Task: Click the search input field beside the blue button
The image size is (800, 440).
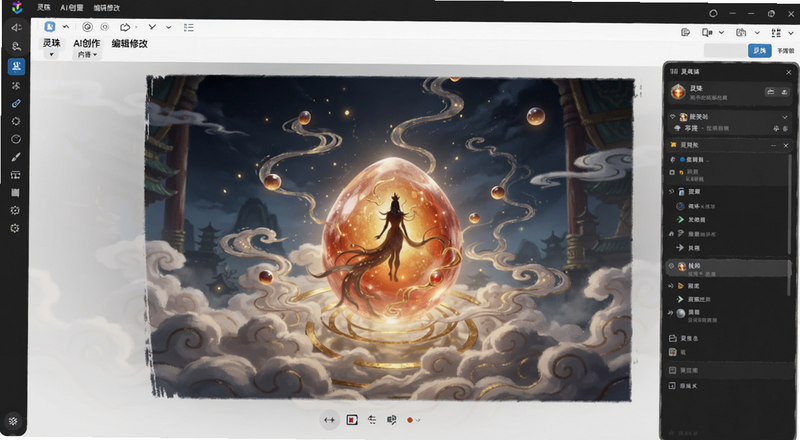Action: [x=726, y=51]
